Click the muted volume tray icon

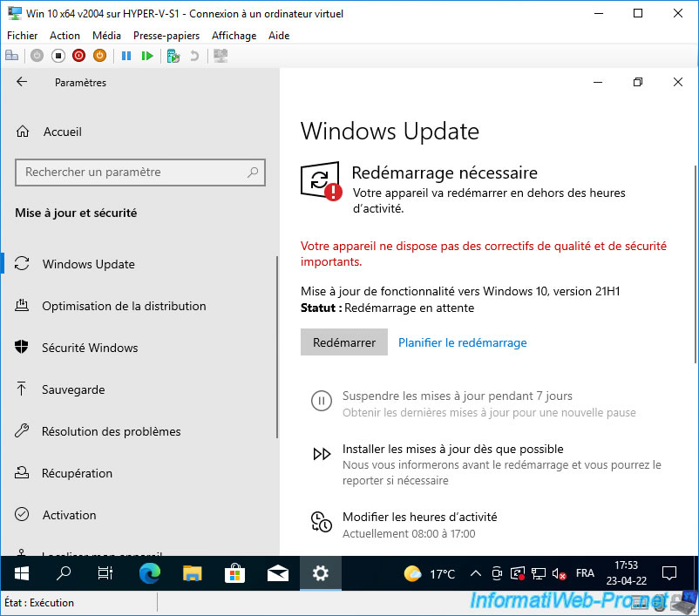pos(559,573)
